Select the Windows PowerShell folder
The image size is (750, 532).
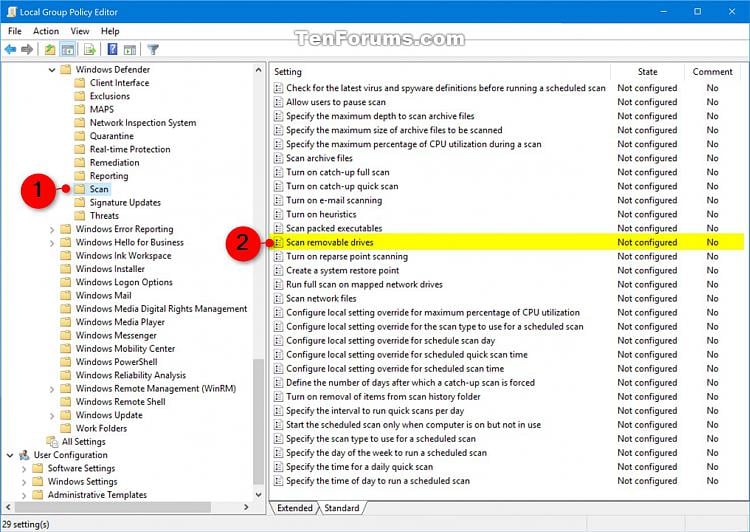(116, 362)
